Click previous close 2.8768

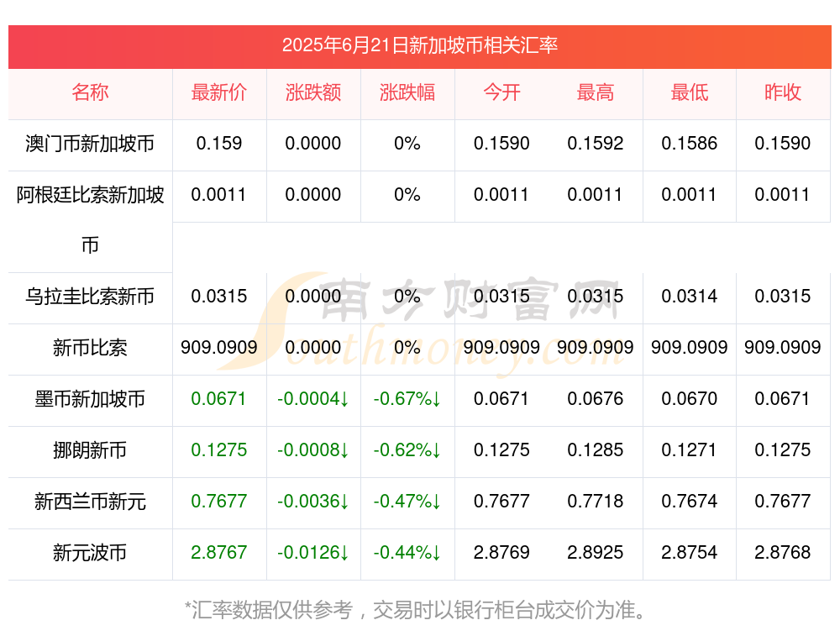pos(783,552)
